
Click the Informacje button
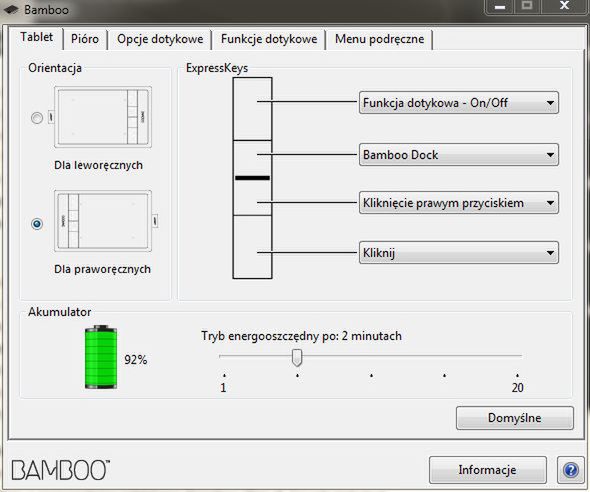(487, 470)
